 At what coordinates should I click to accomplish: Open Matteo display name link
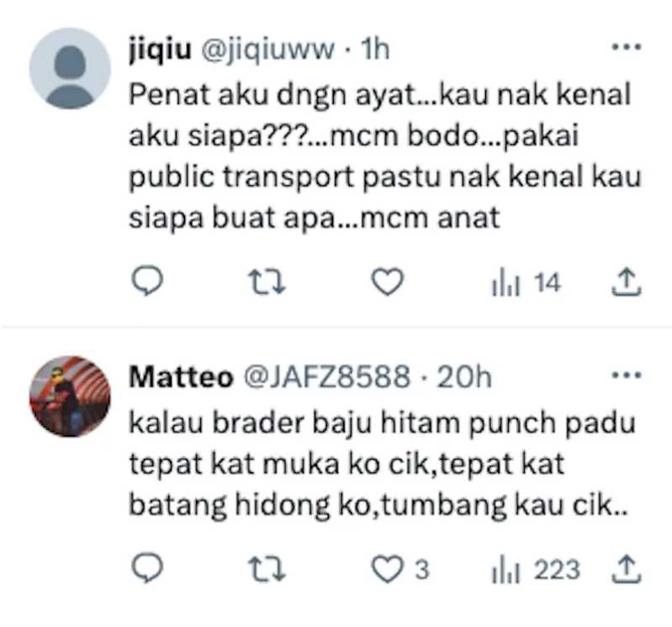(x=181, y=377)
